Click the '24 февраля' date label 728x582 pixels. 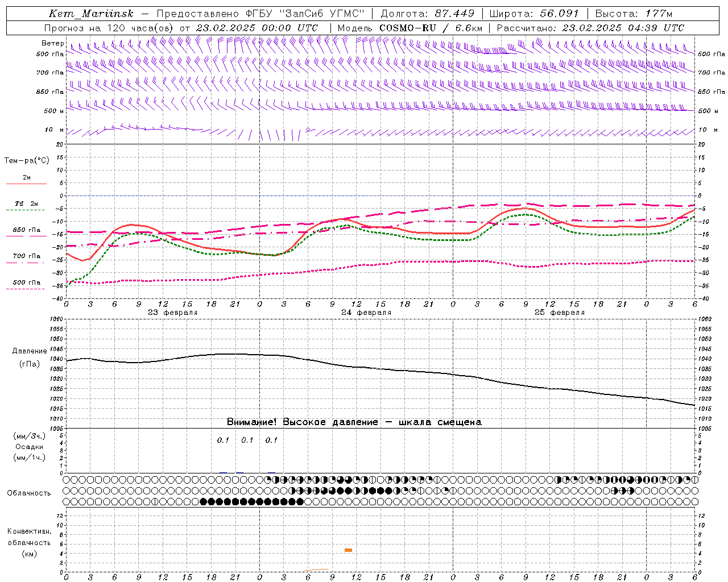click(366, 313)
